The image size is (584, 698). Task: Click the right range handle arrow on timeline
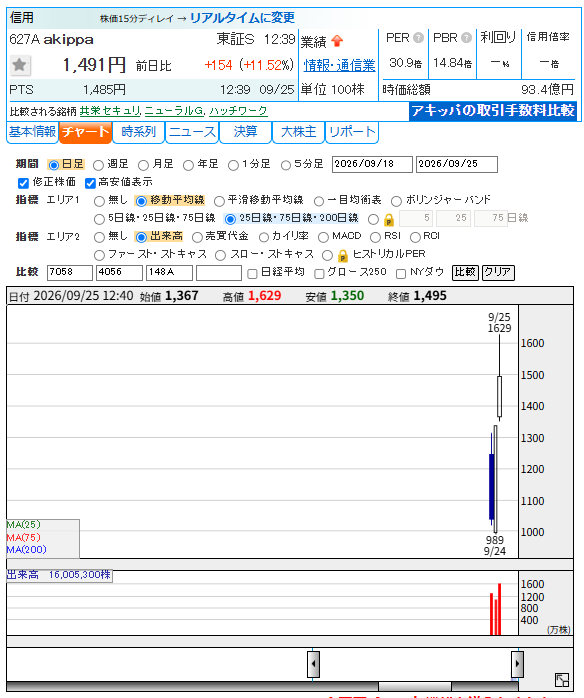(517, 664)
